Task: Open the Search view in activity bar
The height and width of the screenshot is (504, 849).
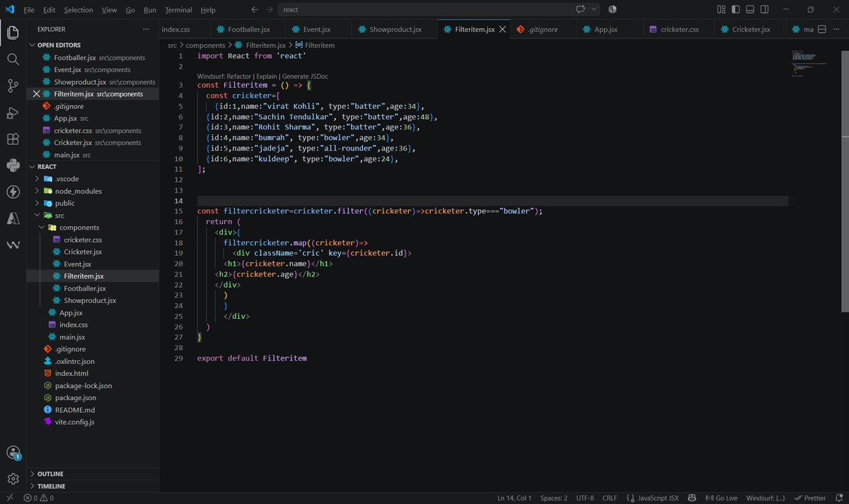Action: click(x=13, y=59)
